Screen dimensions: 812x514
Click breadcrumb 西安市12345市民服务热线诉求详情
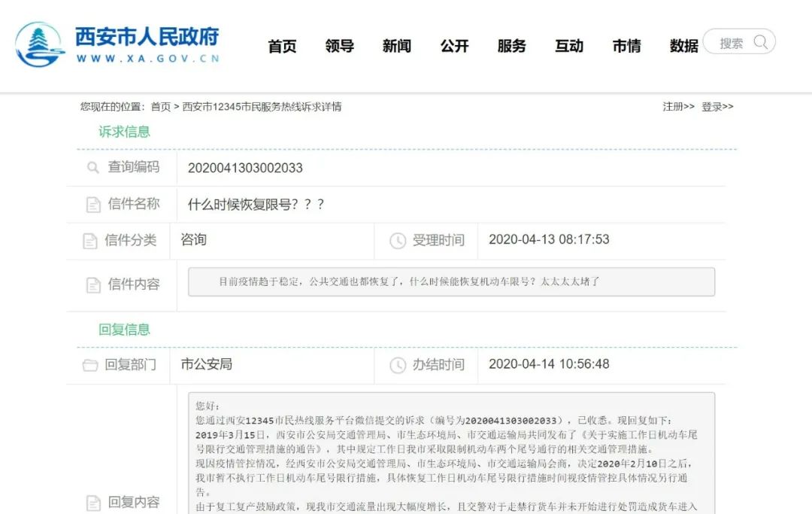click(262, 107)
